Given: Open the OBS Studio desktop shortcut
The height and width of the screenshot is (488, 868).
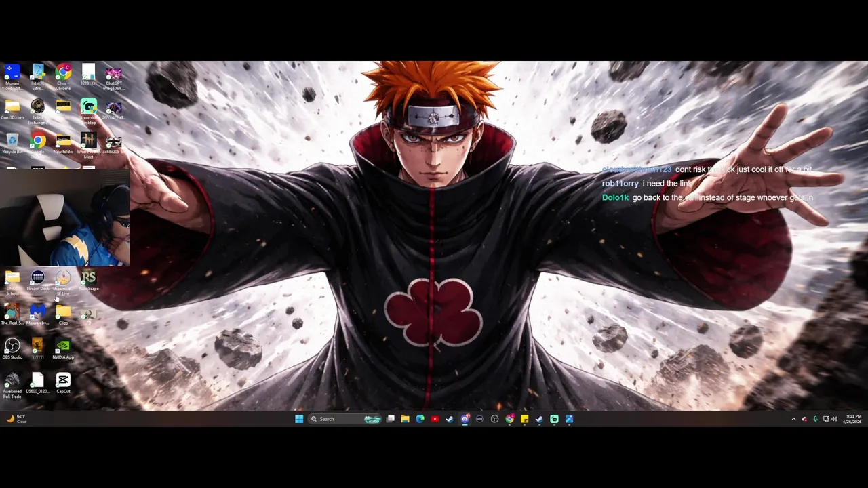Looking at the screenshot, I should 12,349.
